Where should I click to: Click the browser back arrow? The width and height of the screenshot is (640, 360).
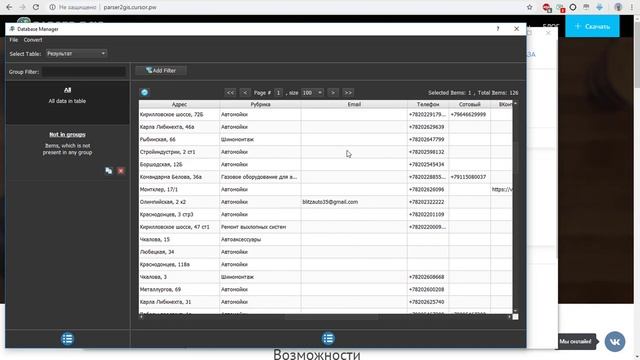(9, 7)
